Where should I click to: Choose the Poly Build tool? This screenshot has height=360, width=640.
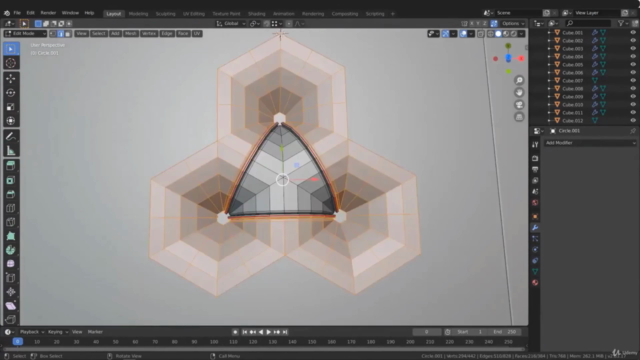click(x=11, y=236)
